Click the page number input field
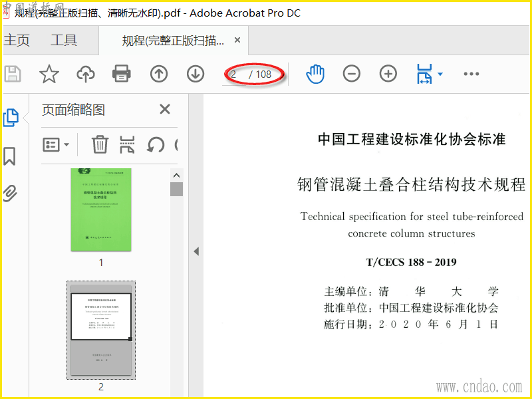Viewport: 532px width, 399px height. (x=234, y=74)
